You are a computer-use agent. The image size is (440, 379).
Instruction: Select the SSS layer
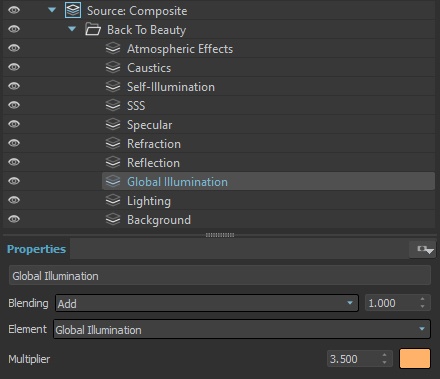tap(219, 105)
